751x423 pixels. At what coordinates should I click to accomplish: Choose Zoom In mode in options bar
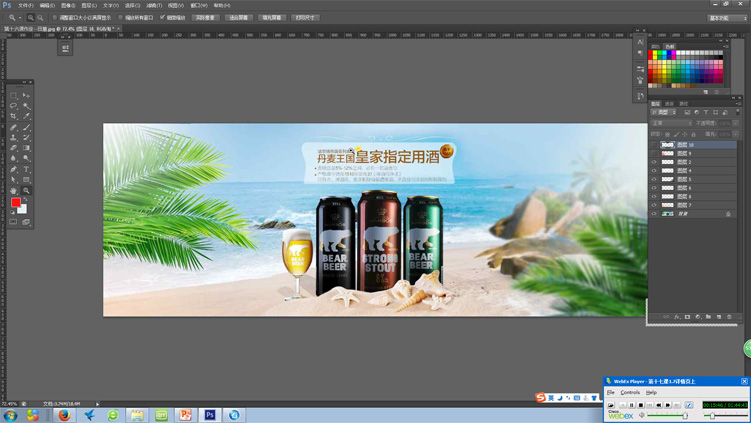(x=31, y=18)
